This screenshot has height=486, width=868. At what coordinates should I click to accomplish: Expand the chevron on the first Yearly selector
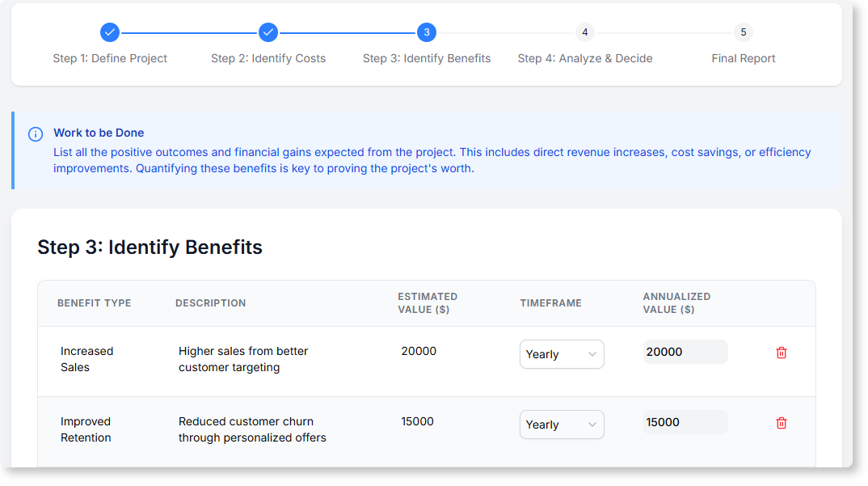click(x=591, y=354)
